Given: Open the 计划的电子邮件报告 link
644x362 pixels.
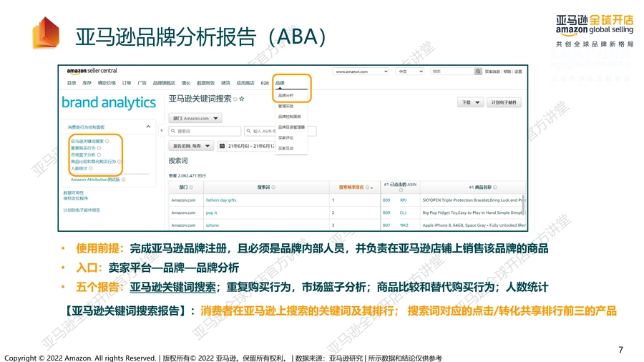Looking at the screenshot, I should (x=82, y=210).
